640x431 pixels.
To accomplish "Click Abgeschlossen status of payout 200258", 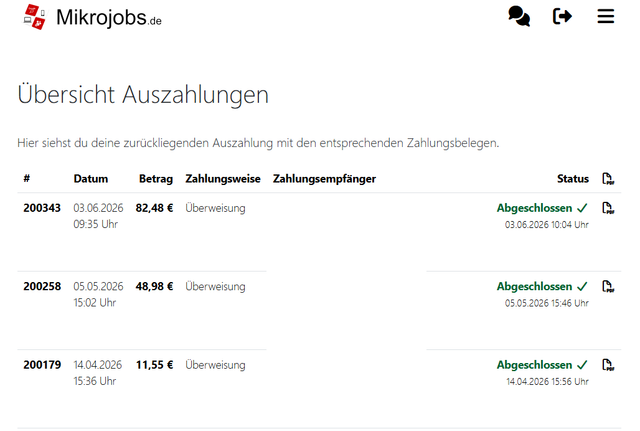I will click(542, 287).
